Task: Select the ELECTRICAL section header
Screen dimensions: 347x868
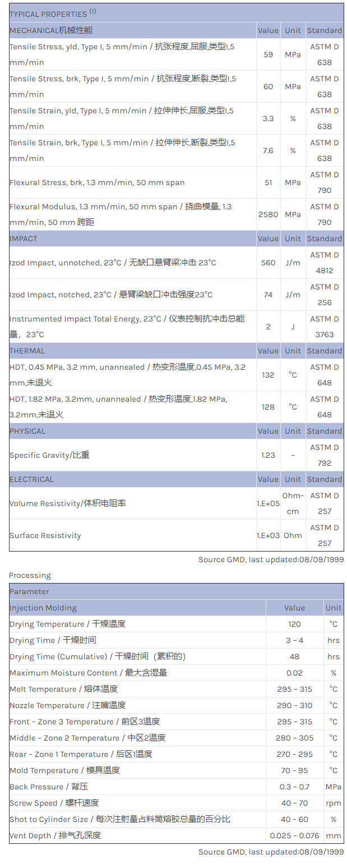Action: tap(31, 479)
